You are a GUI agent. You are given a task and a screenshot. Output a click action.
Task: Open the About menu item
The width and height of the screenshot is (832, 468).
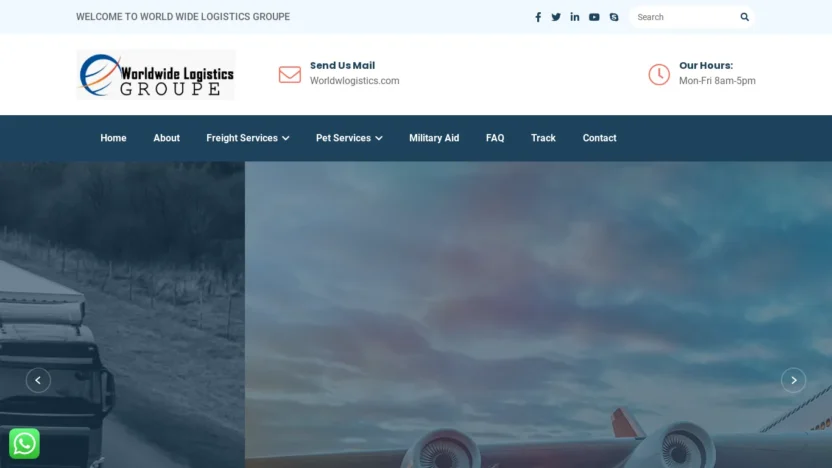[167, 138]
